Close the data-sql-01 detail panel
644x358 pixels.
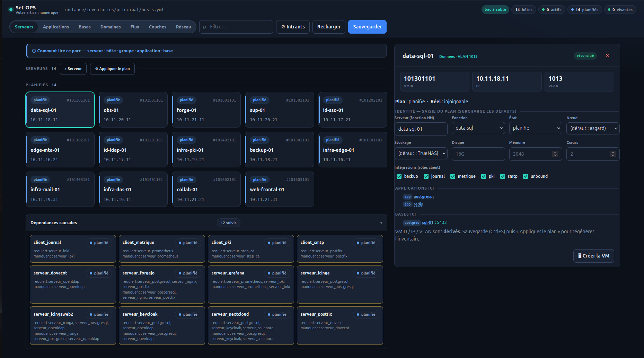pyautogui.click(x=607, y=55)
